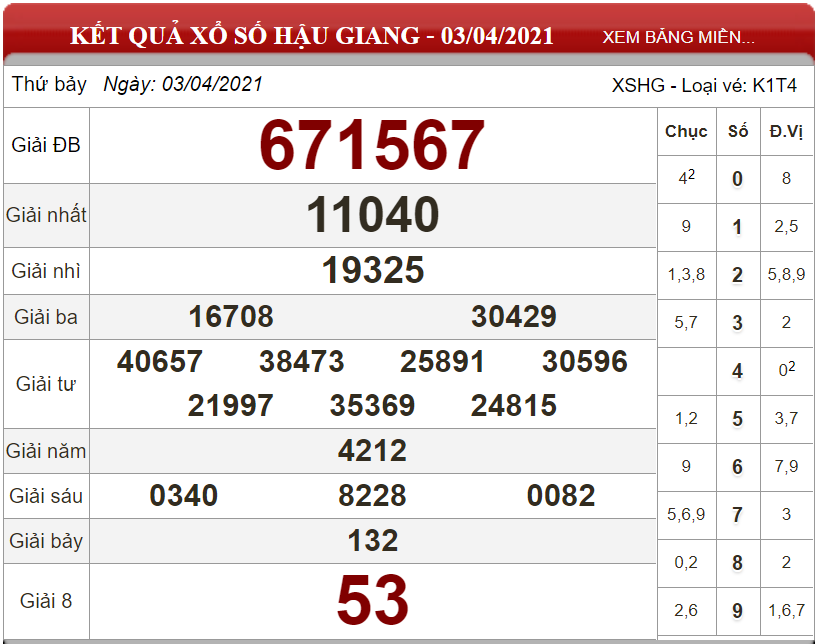The height and width of the screenshot is (644, 820).
Task: Click digit 6 in the Số column
Action: pyautogui.click(x=737, y=467)
